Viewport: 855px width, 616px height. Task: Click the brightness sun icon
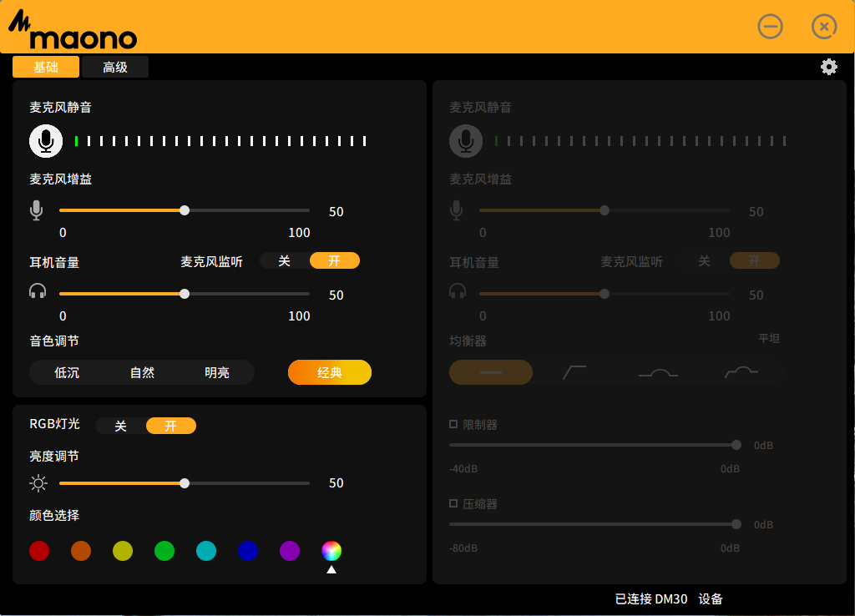click(x=38, y=482)
